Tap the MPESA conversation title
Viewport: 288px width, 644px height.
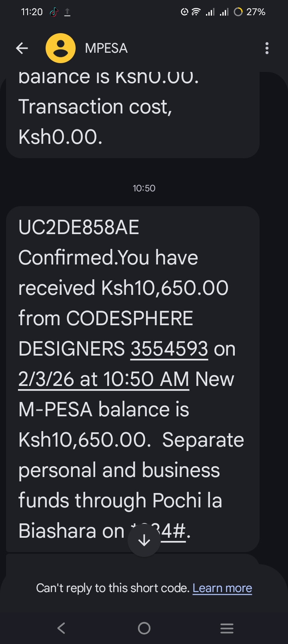tap(106, 48)
